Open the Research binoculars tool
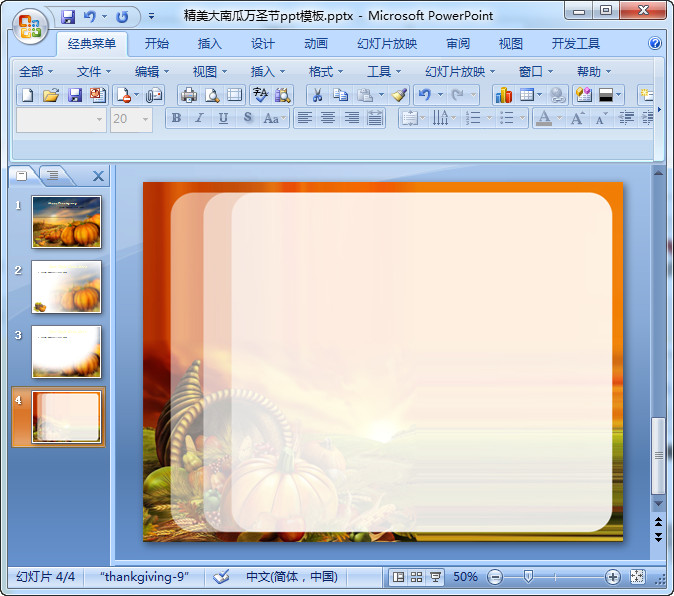The width and height of the screenshot is (674, 596). click(282, 95)
